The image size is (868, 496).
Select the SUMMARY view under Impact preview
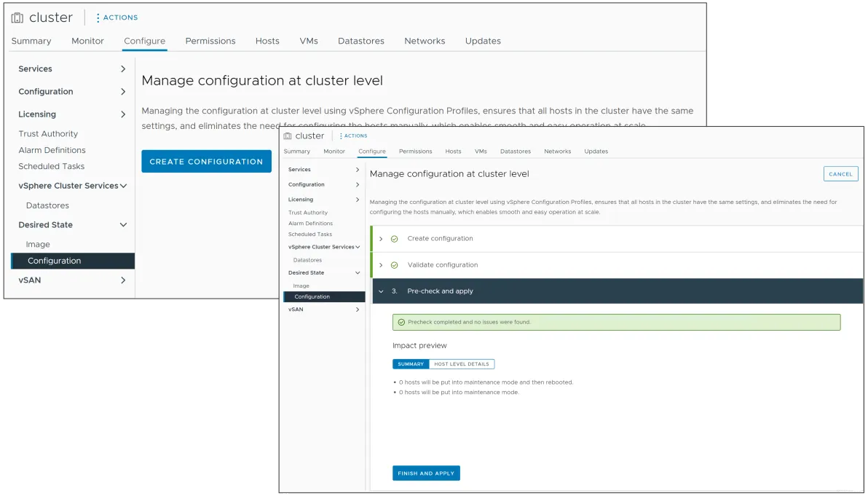pos(411,364)
